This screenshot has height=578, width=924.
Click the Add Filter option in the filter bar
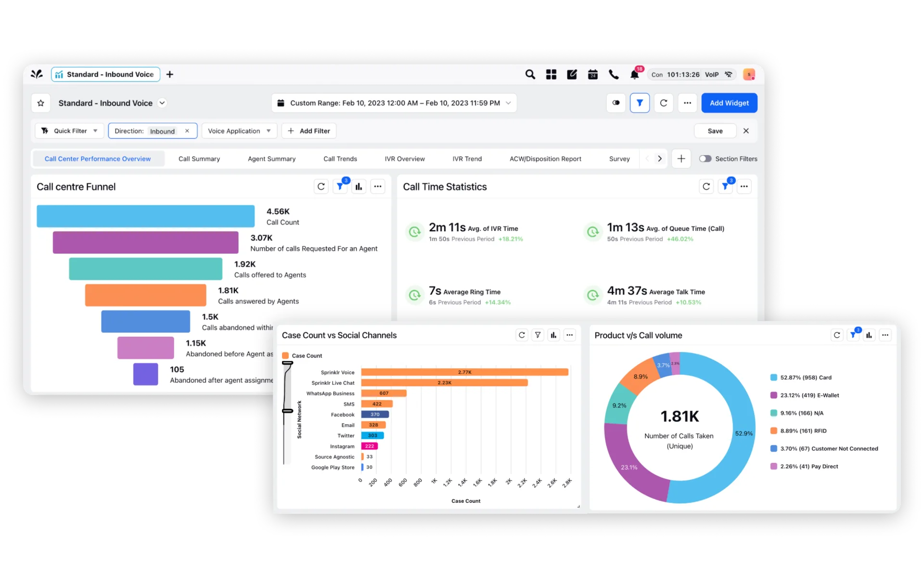tap(308, 131)
